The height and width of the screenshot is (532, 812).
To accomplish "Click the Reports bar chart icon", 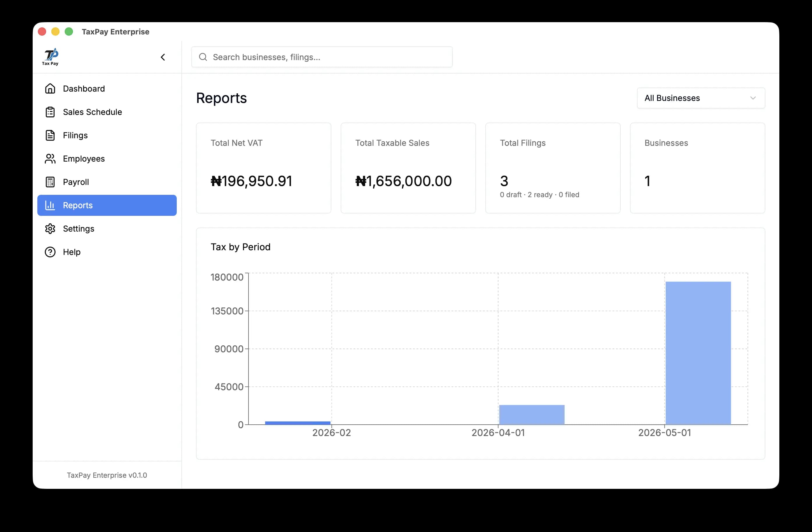I will 50,205.
